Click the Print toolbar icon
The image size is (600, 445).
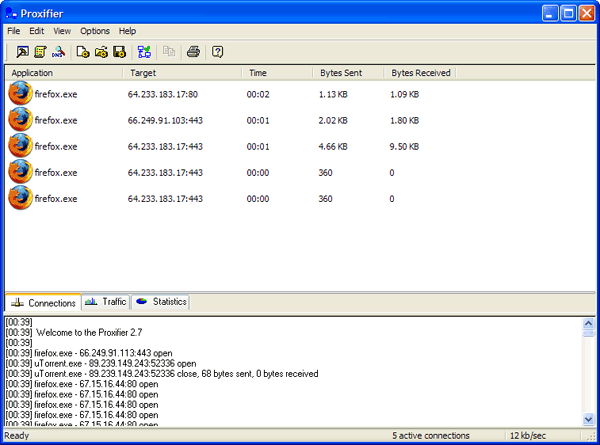[193, 52]
